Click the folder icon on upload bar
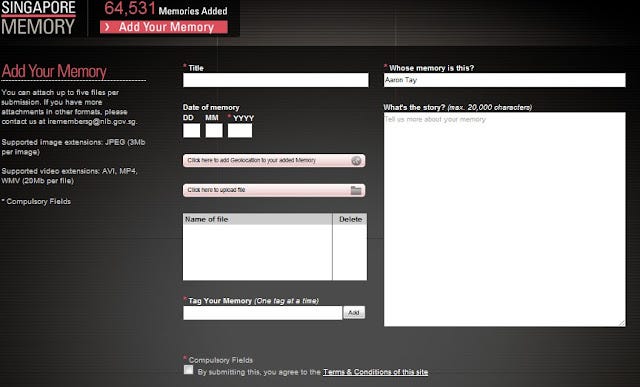This screenshot has height=387, width=640. [356, 190]
